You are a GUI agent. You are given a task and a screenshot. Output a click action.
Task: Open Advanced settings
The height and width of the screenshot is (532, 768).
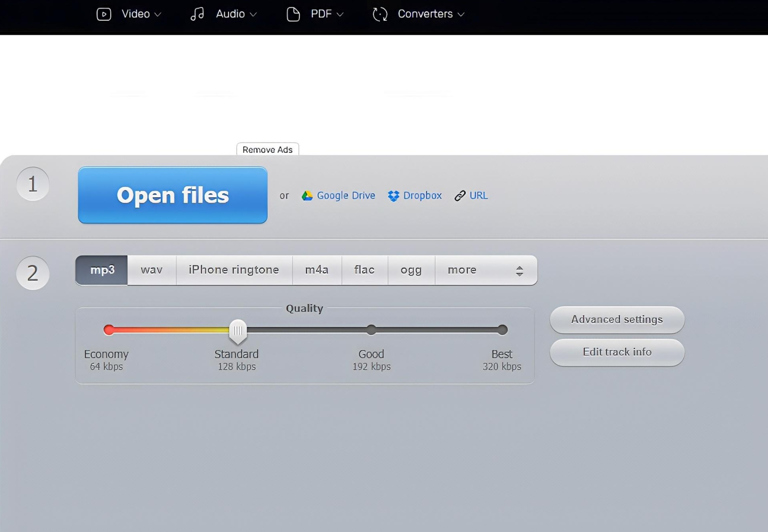(617, 320)
